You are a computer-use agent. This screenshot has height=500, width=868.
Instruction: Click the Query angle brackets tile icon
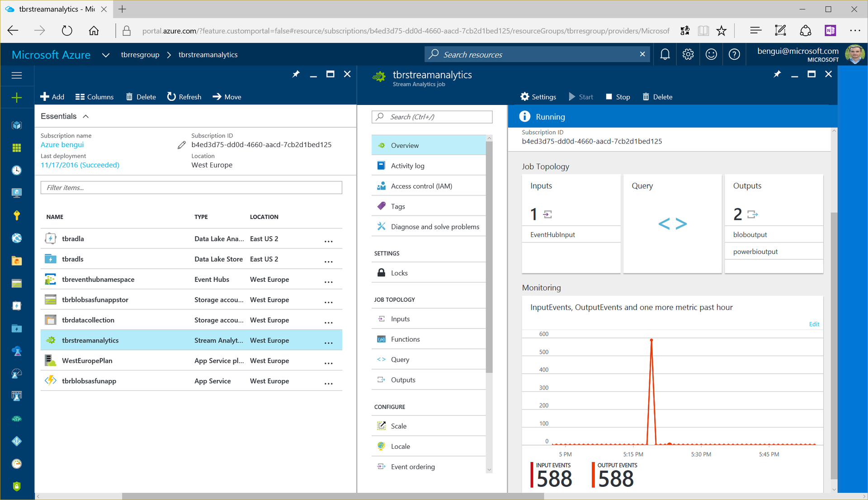673,224
